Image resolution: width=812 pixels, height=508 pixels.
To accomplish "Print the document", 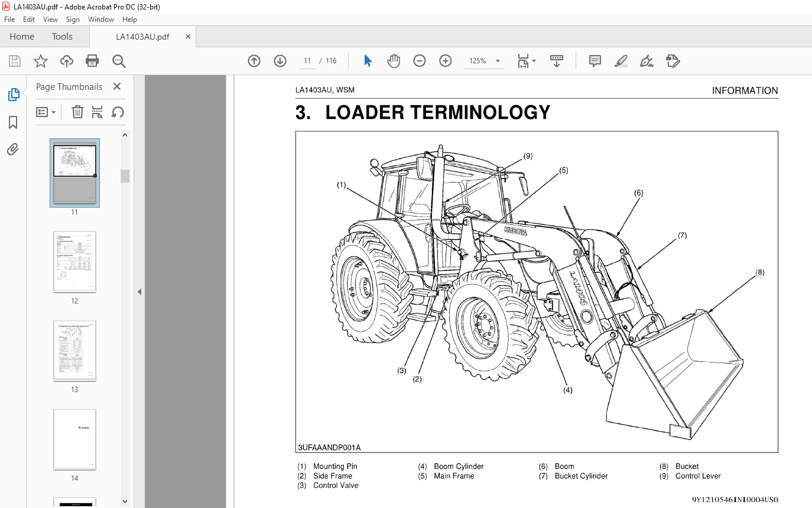I will click(92, 61).
